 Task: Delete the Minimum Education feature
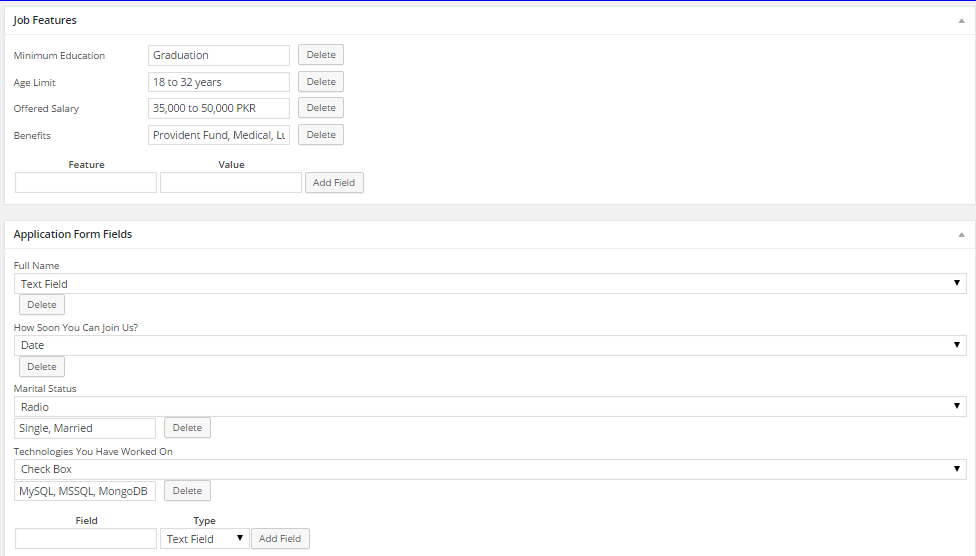coord(321,55)
